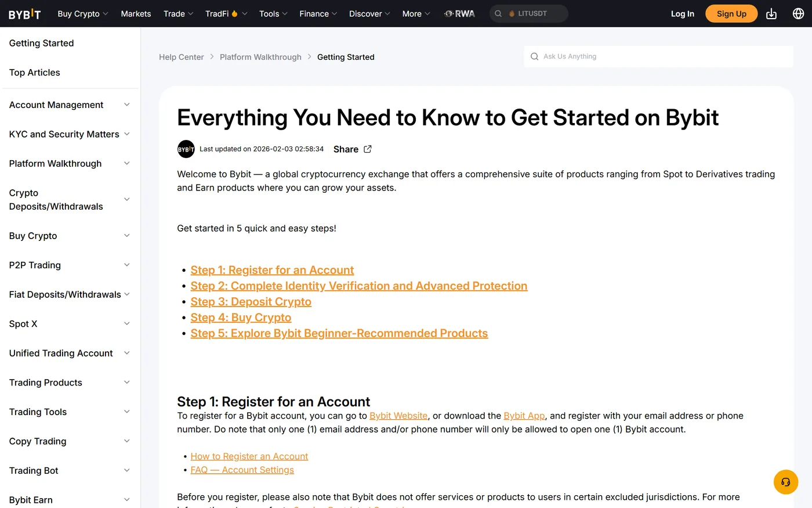Click Help Center breadcrumb link
This screenshot has width=812, height=508.
[182, 57]
